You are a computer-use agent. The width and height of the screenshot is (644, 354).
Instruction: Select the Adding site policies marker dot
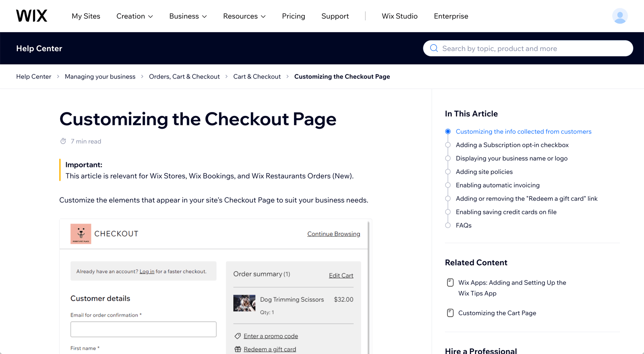pos(448,172)
